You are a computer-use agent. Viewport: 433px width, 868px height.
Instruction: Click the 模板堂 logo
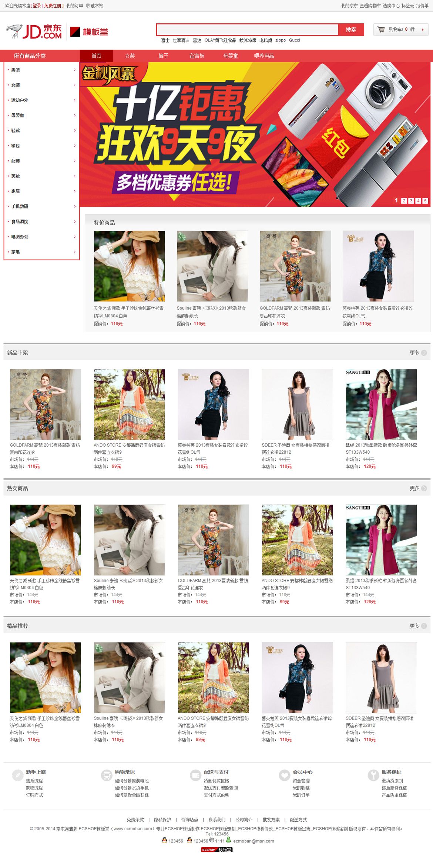pyautogui.click(x=89, y=32)
